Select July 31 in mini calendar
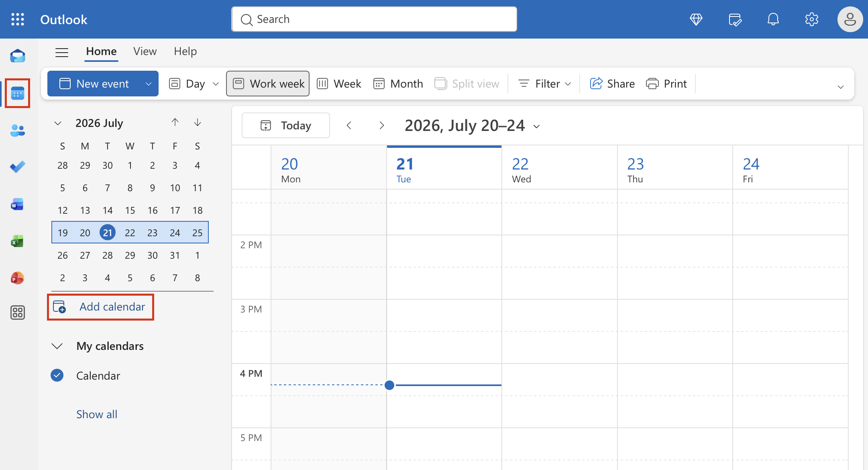 coord(175,255)
